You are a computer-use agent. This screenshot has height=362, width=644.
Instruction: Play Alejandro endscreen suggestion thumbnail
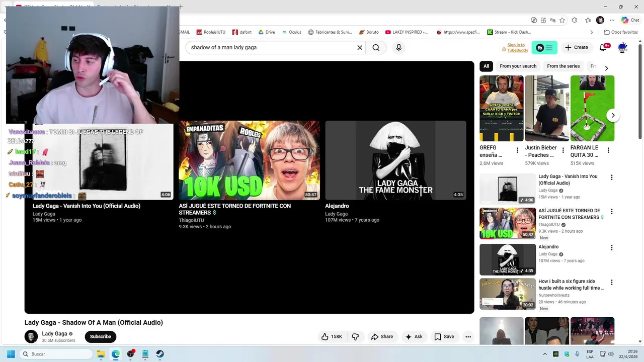point(395,160)
